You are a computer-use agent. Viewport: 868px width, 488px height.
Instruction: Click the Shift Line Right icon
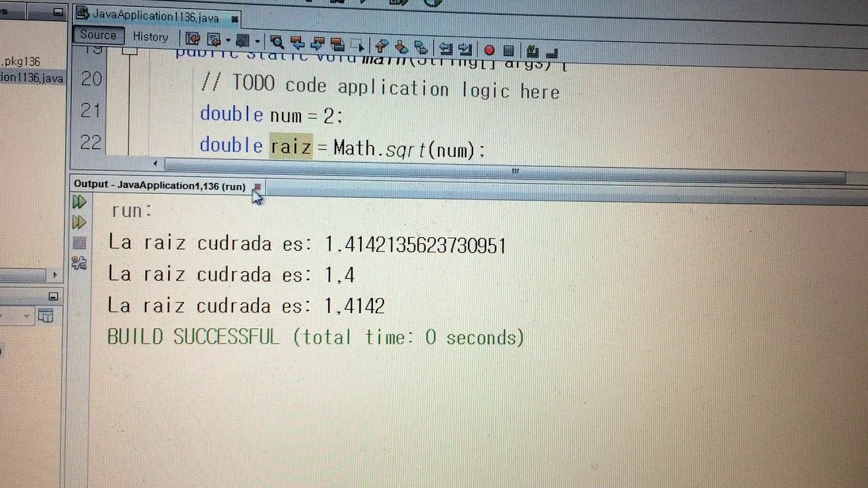(465, 49)
